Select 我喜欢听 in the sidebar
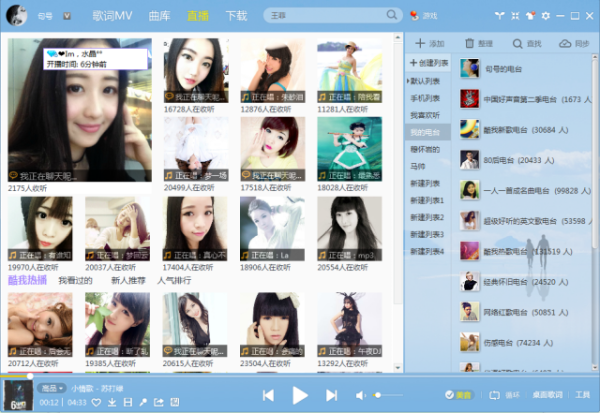The height and width of the screenshot is (413, 600). point(425,115)
